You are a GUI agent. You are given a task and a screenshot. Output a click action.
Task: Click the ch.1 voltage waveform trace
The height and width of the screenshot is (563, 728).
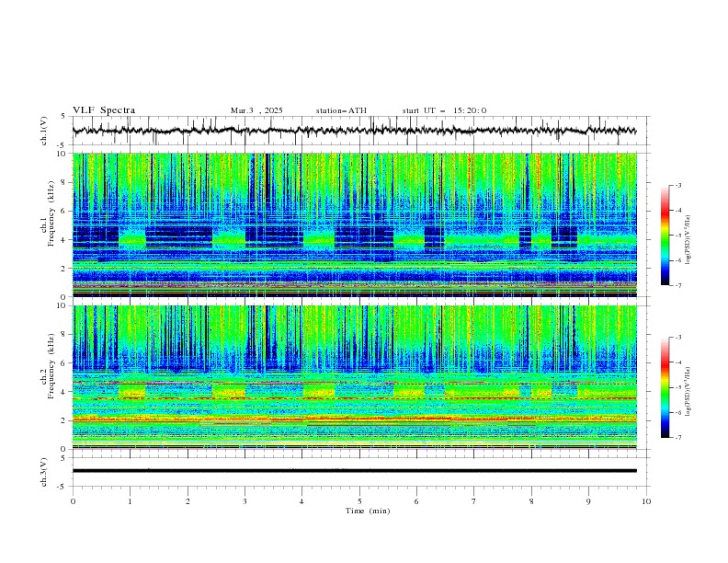(x=354, y=131)
